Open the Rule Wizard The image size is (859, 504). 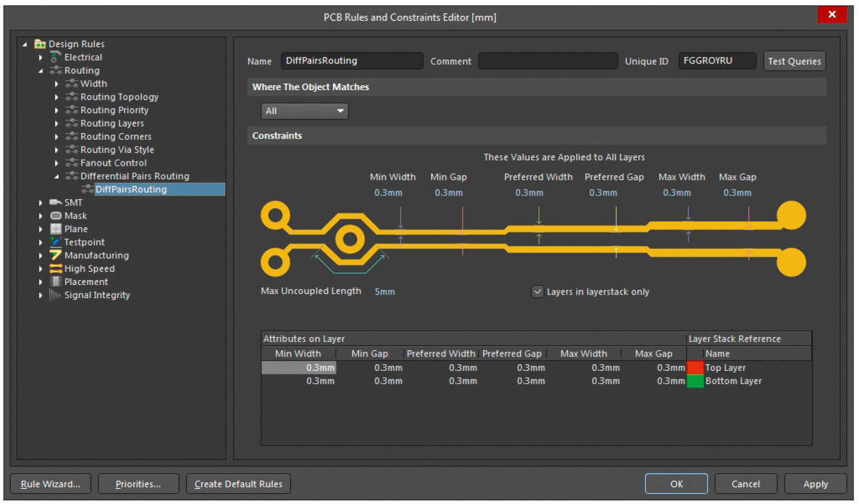[x=51, y=484]
